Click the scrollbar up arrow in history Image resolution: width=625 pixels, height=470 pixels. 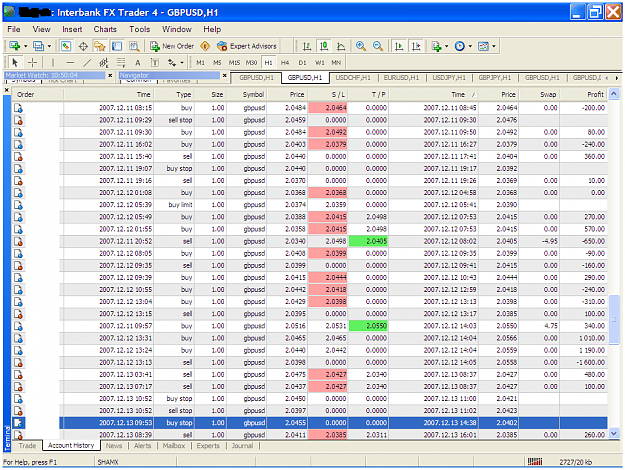coord(614,94)
